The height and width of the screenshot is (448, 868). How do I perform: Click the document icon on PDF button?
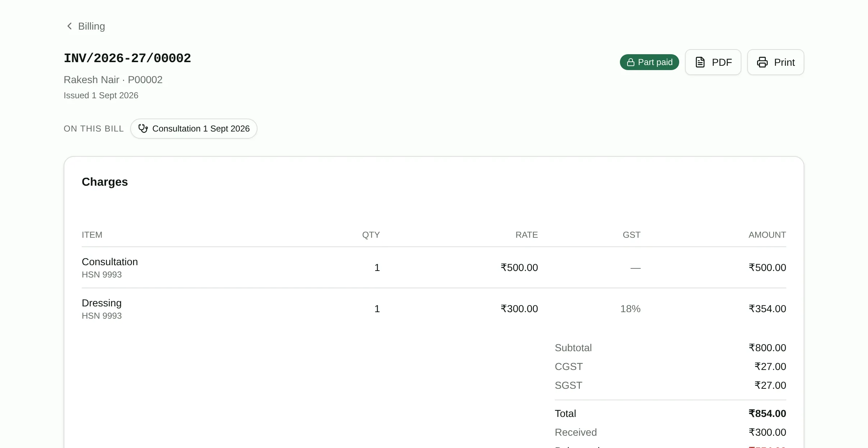(700, 62)
